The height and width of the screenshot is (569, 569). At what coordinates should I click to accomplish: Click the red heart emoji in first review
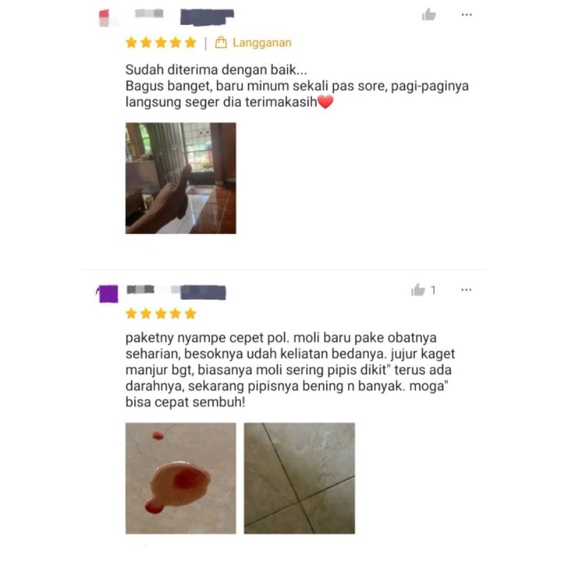325,102
